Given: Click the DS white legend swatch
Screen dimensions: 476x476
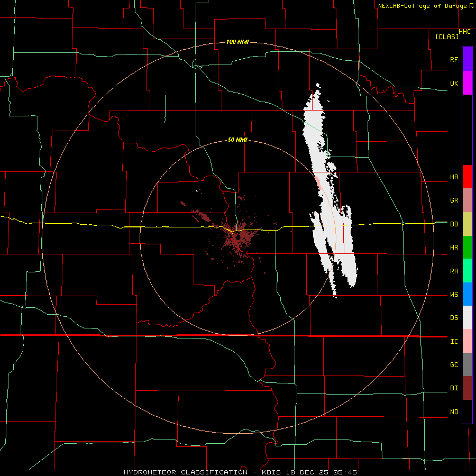Looking at the screenshot, I should point(467,317).
